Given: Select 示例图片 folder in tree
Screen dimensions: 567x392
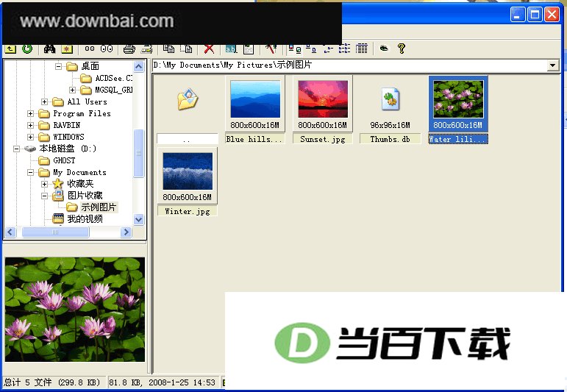Looking at the screenshot, I should (99, 207).
